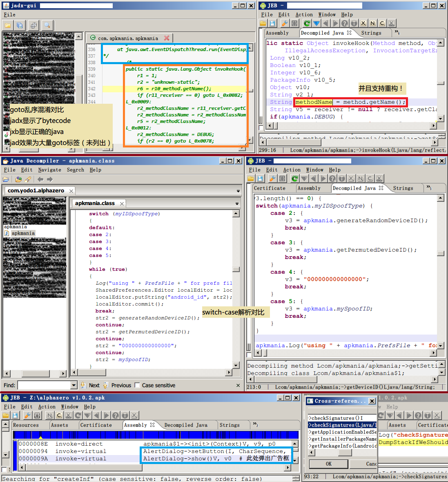Screen dimensions: 448x482
Task: Select getPackageInfo entry in Cross-references list
Action: (342, 446)
